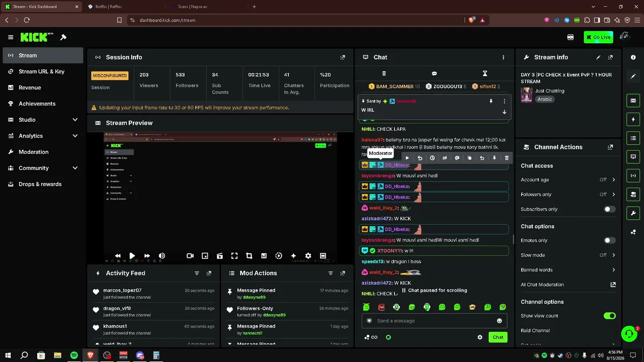Open Account age setting

tap(568, 179)
